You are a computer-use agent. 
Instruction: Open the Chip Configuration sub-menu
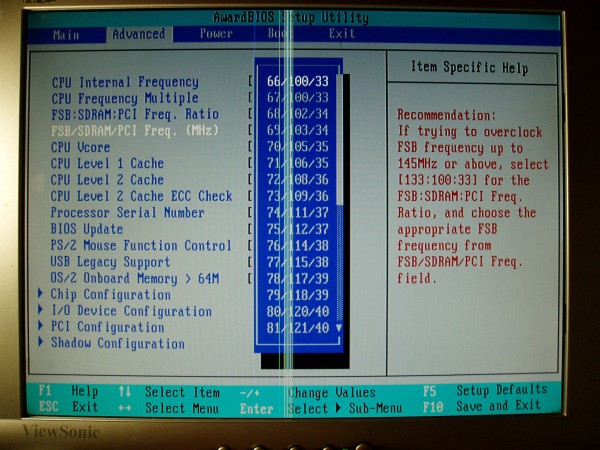click(x=111, y=294)
